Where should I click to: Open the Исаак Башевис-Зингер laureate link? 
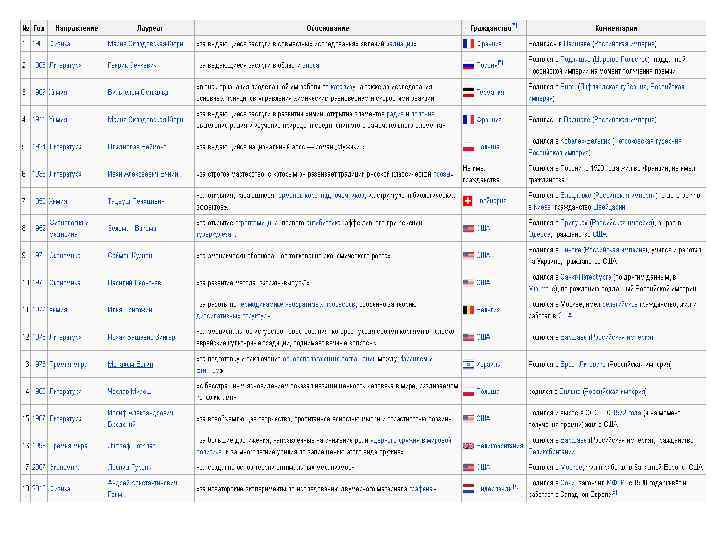(x=141, y=338)
